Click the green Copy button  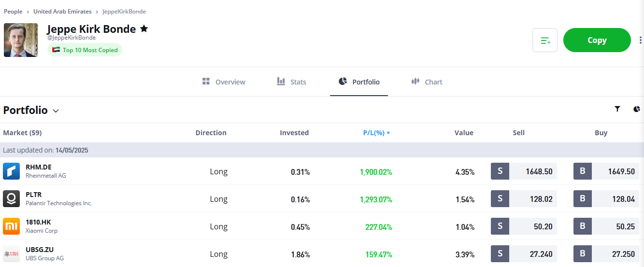(x=597, y=40)
